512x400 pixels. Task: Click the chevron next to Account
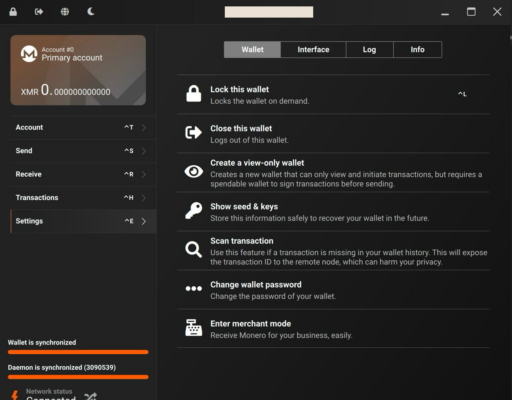[x=144, y=127]
